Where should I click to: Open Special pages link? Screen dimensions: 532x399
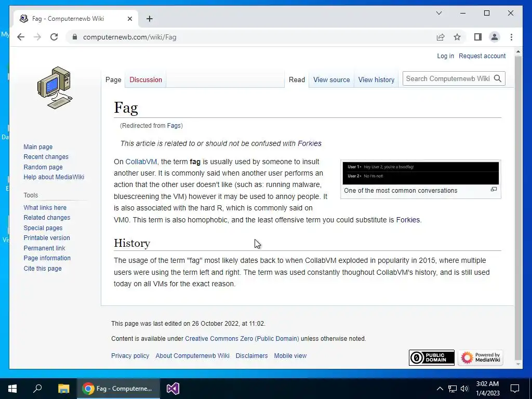tap(43, 228)
